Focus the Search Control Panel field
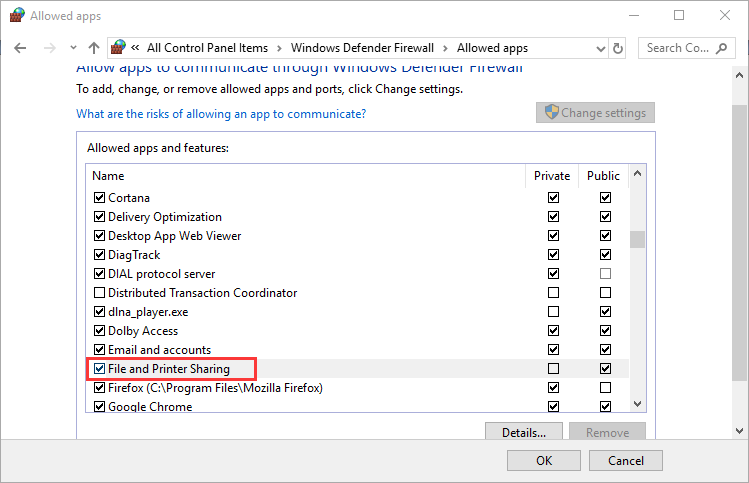The width and height of the screenshot is (749, 483). pyautogui.click(x=686, y=48)
